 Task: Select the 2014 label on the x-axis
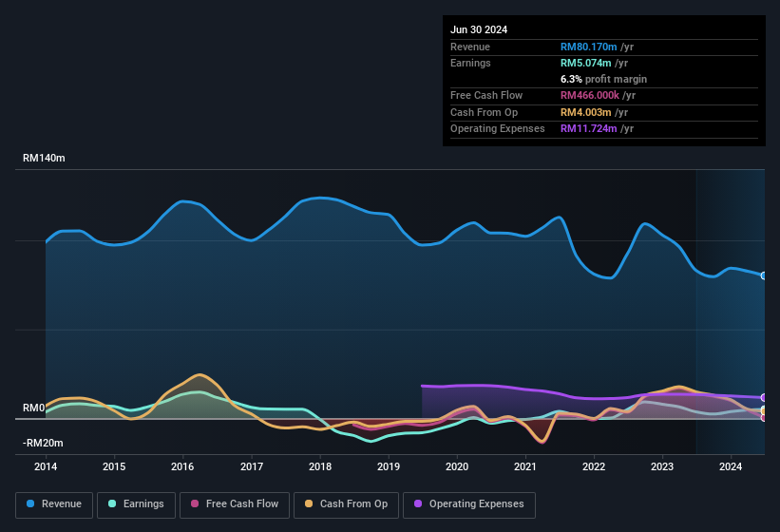46,466
